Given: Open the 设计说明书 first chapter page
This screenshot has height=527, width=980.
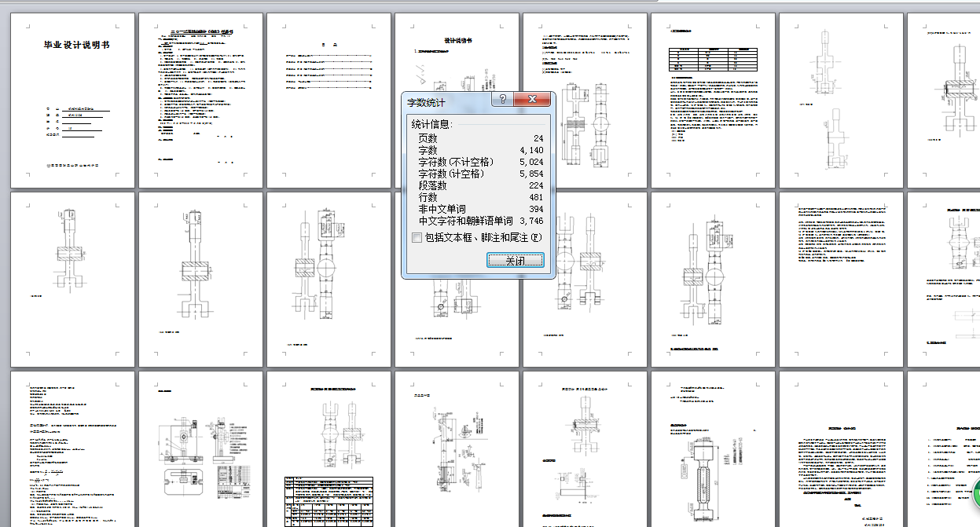Looking at the screenshot, I should coord(457,101).
